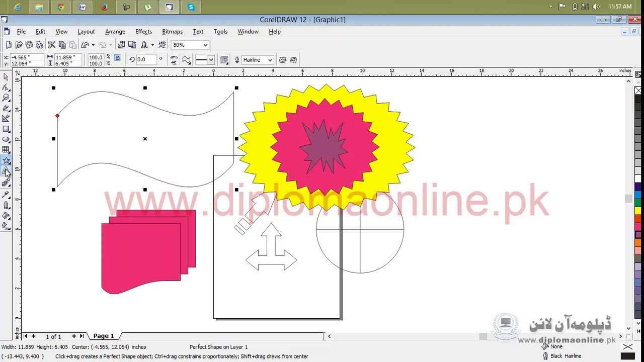The width and height of the screenshot is (644, 362).
Task: Click the red glyph node on the shape
Action: click(x=57, y=116)
